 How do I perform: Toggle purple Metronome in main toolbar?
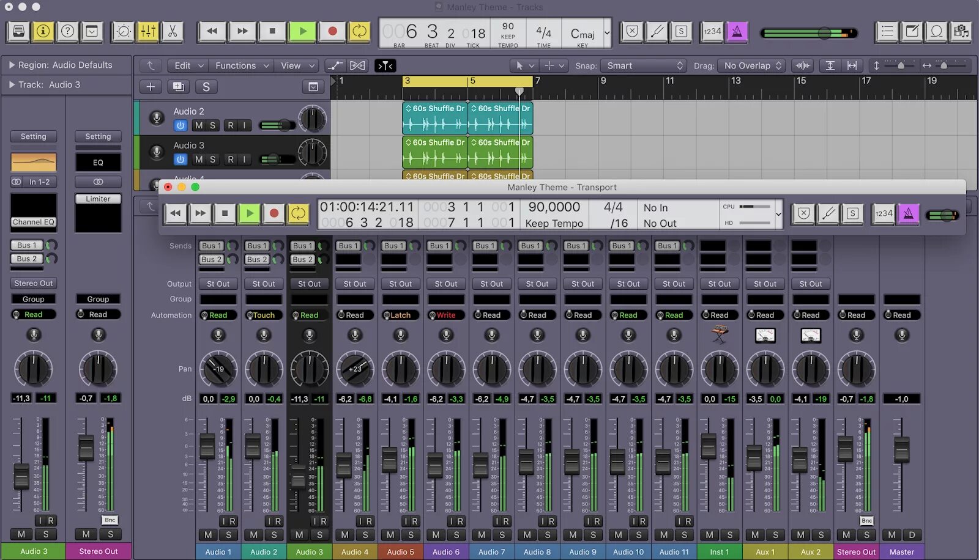pyautogui.click(x=737, y=31)
